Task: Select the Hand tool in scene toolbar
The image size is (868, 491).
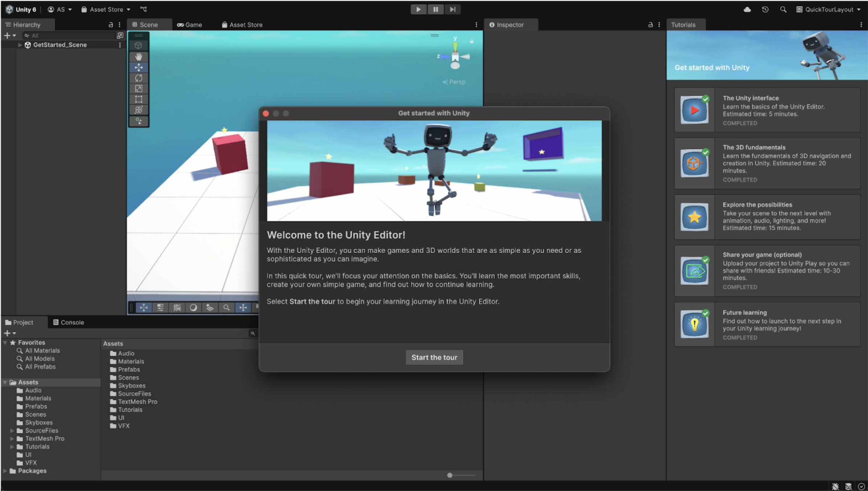Action: (139, 57)
